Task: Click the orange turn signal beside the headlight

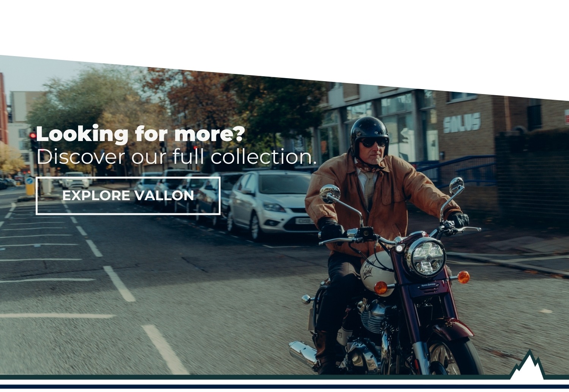Action: [464, 277]
